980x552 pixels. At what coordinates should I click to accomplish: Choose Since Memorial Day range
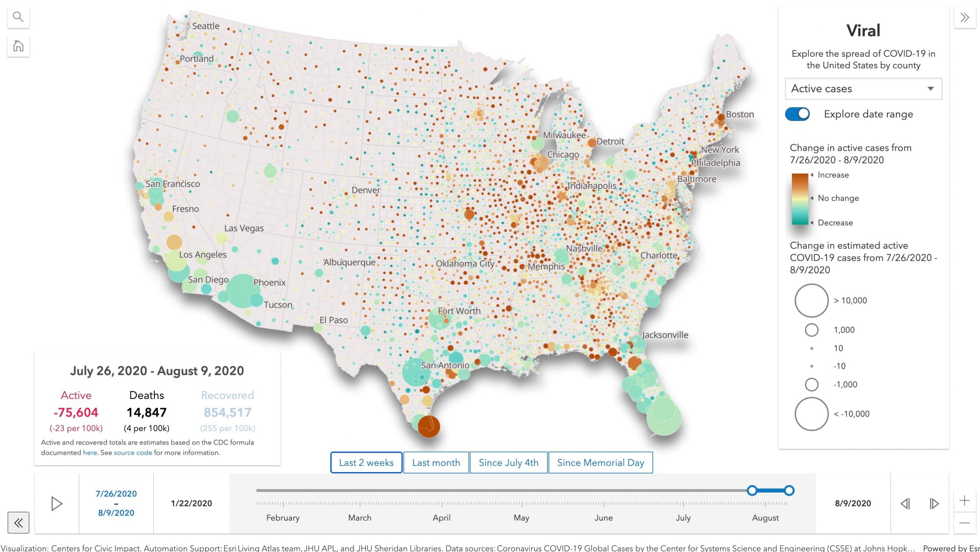pos(600,462)
